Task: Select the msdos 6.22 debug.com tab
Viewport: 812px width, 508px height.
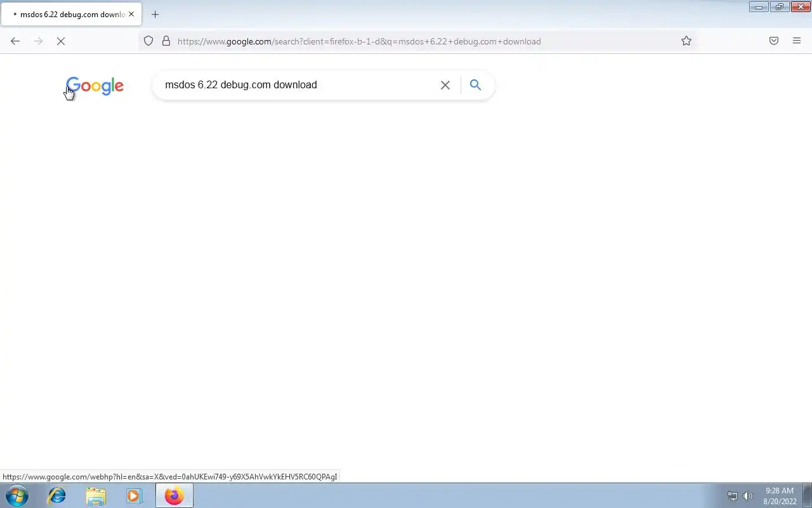Action: click(x=72, y=14)
